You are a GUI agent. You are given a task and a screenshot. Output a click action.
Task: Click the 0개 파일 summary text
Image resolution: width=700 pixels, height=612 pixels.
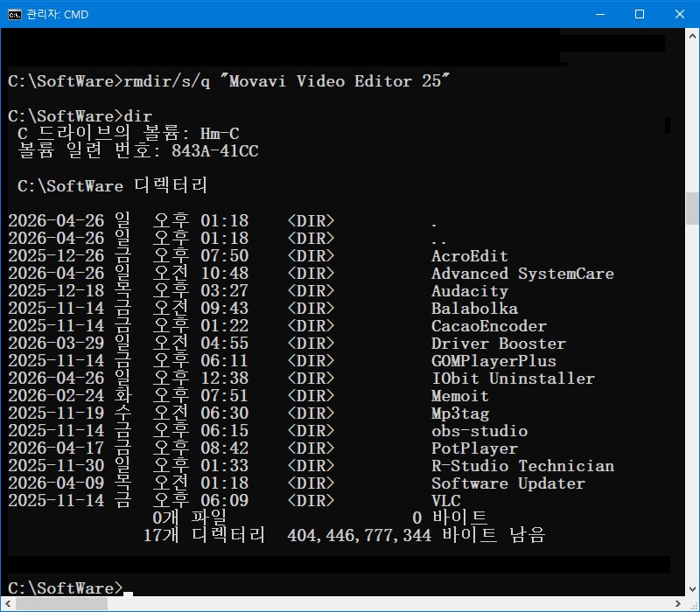[x=189, y=518]
